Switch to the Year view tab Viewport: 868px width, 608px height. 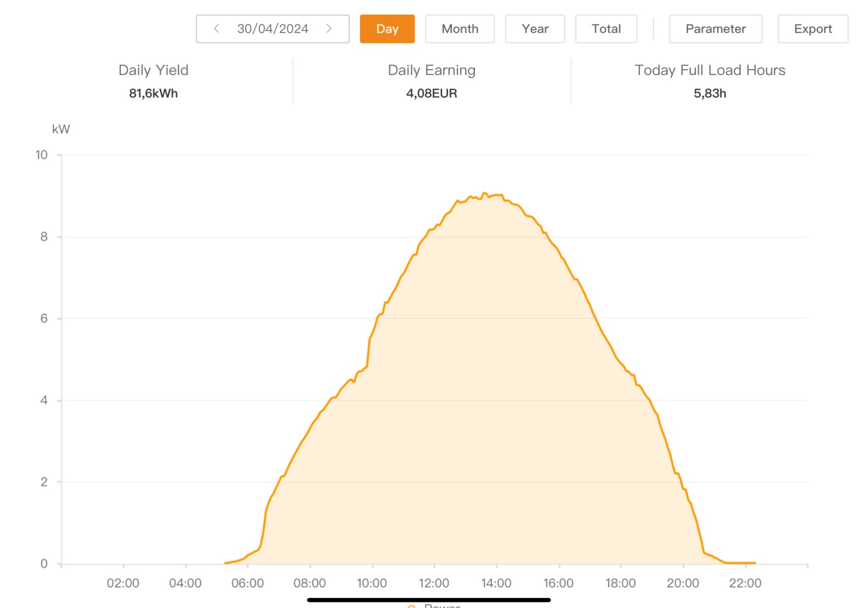[534, 29]
